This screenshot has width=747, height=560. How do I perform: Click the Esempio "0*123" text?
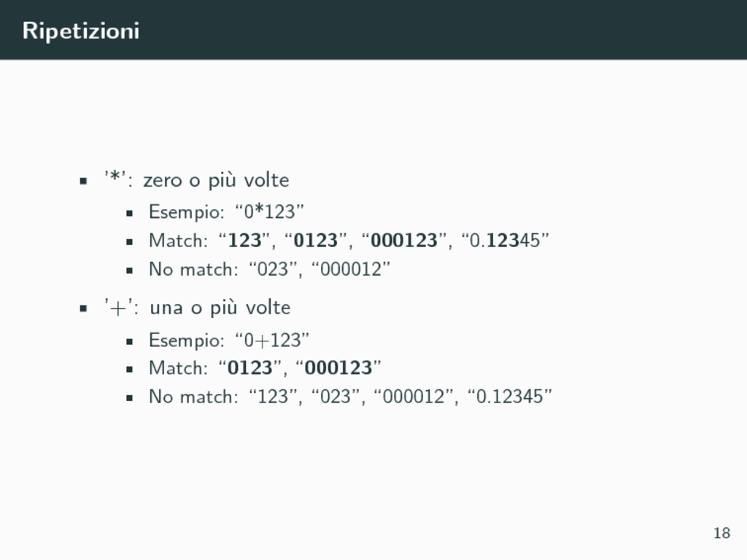[x=226, y=211]
